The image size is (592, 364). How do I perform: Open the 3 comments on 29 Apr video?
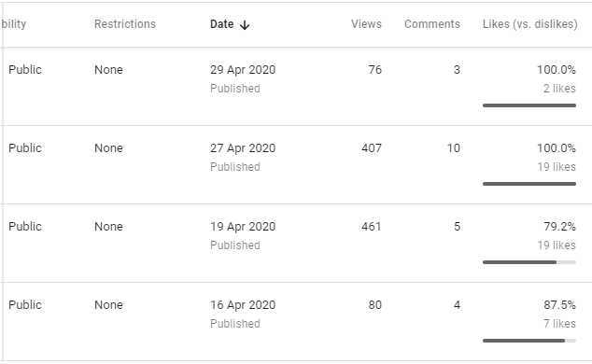point(457,70)
